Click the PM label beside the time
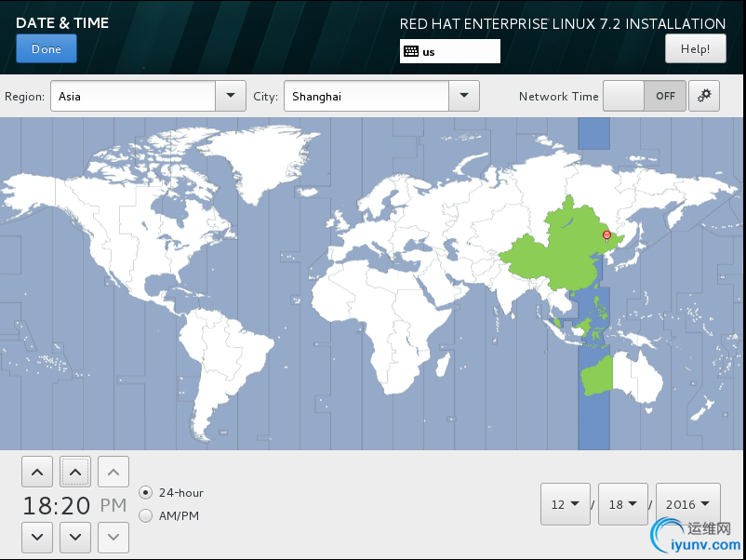The width and height of the screenshot is (746, 560). 113,505
